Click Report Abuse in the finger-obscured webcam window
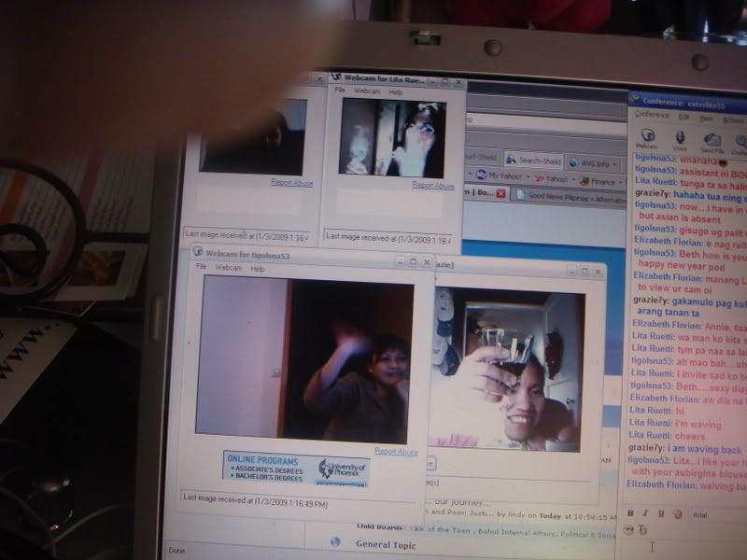Image resolution: width=747 pixels, height=560 pixels. click(291, 182)
